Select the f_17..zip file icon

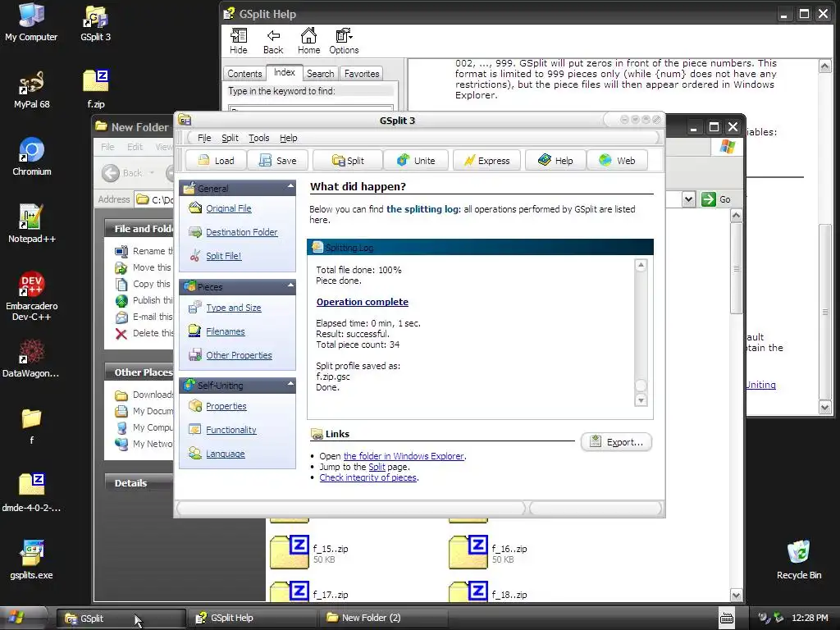click(290, 591)
